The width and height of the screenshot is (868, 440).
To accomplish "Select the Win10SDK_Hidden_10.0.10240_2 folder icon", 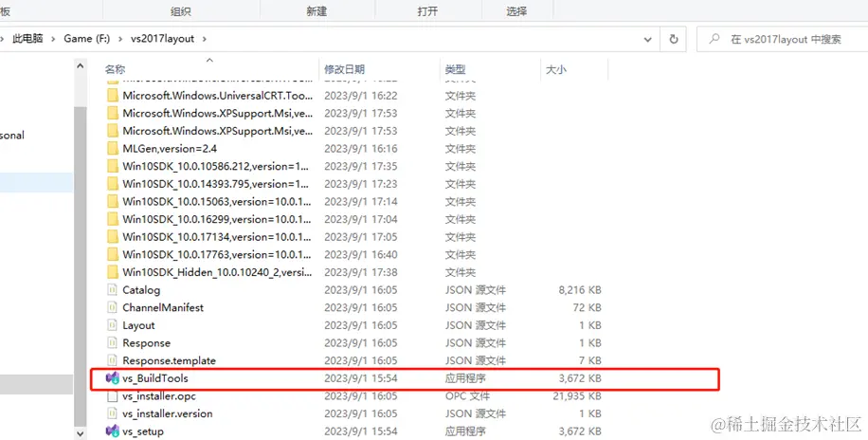I will [113, 273].
